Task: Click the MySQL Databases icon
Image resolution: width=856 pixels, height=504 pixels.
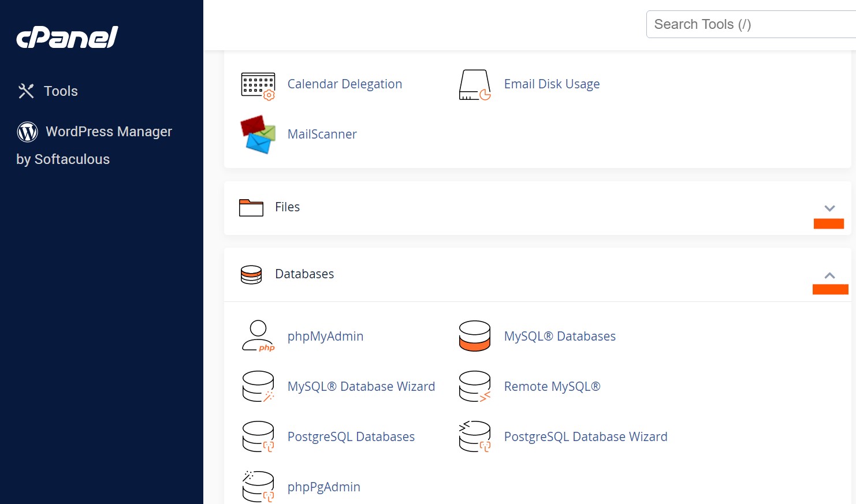Action: tap(475, 336)
